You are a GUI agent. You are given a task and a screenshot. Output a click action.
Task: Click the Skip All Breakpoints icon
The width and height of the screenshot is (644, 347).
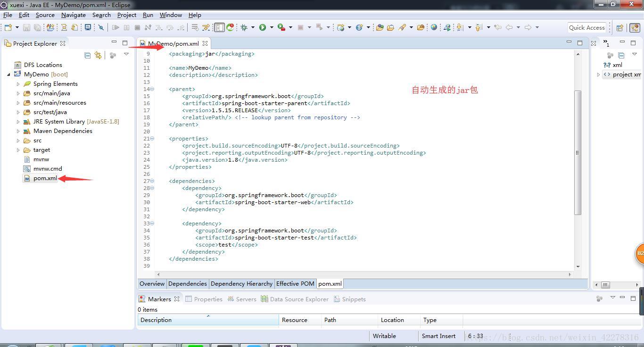coord(101,27)
